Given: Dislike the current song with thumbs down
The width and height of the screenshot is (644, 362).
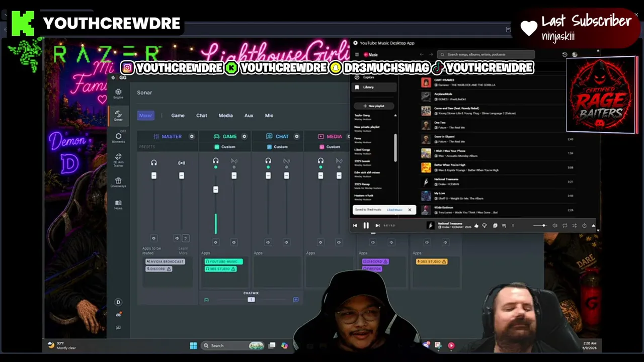Looking at the screenshot, I should (x=485, y=226).
